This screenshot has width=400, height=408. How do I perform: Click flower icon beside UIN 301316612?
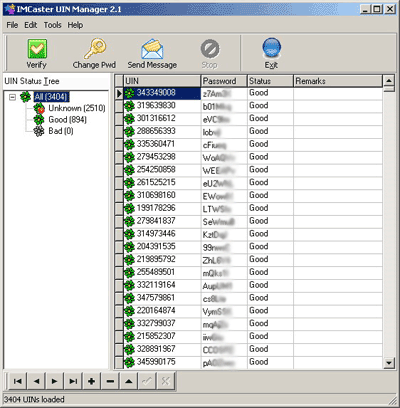pos(129,119)
